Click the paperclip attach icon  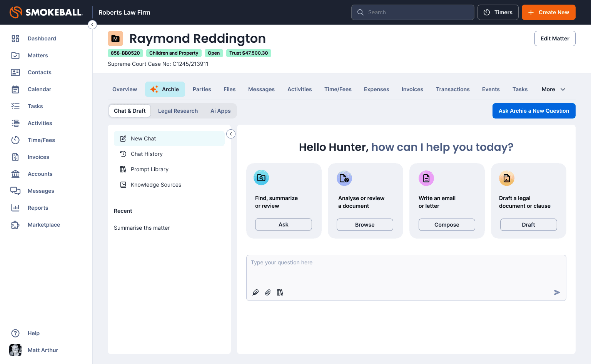pos(268,292)
